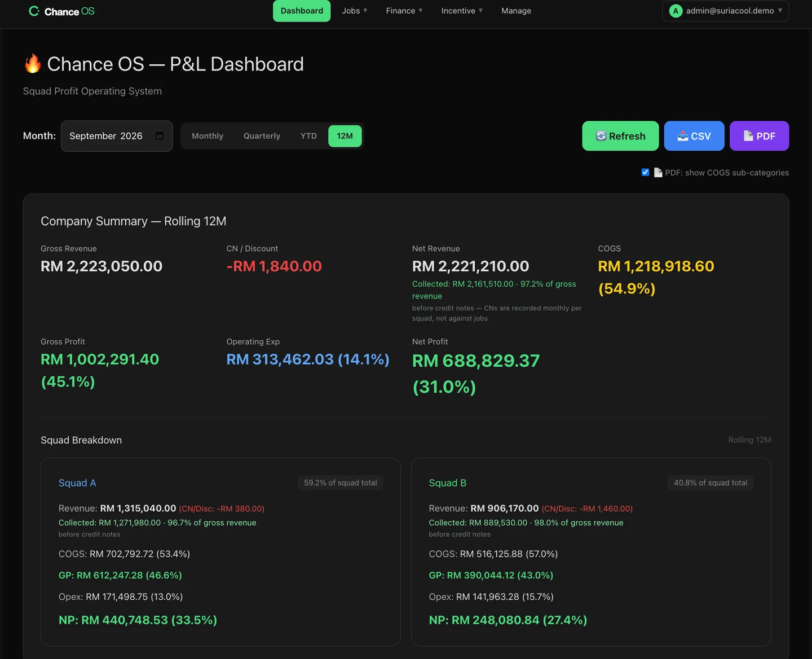The image size is (812, 659).
Task: Open the Squad A heading link
Action: (77, 483)
